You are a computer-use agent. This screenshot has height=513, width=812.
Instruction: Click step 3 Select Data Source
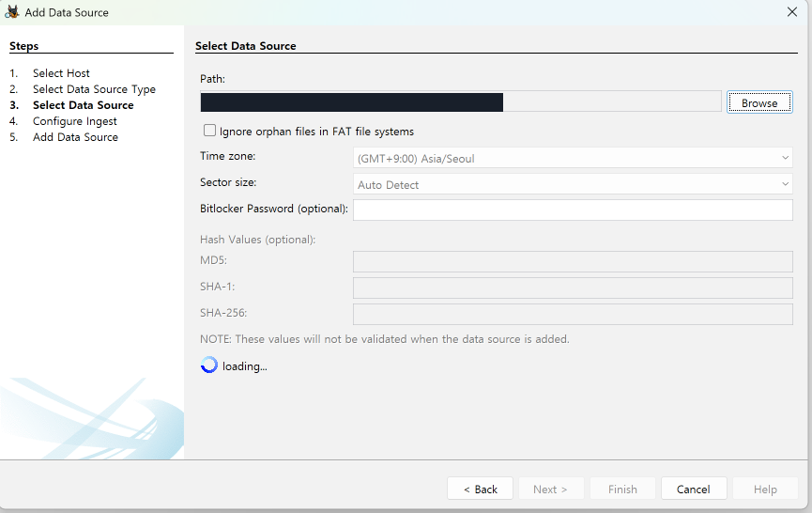[x=84, y=105]
